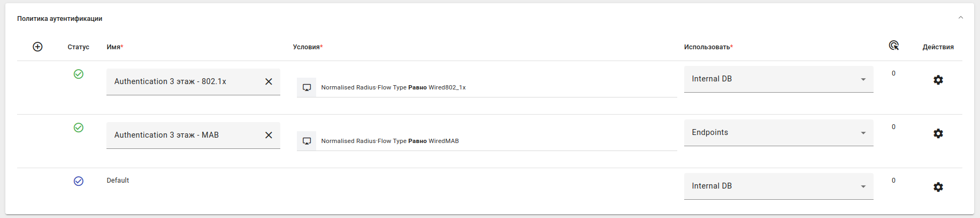The width and height of the screenshot is (980, 218).
Task: Open identity source dropdown for 802.1x rule
Action: coord(778,79)
